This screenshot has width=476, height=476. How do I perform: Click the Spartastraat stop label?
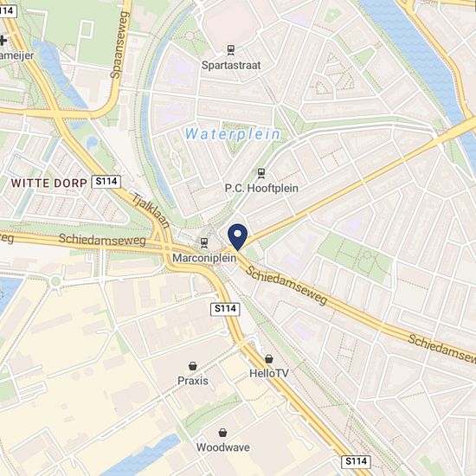tap(231, 65)
